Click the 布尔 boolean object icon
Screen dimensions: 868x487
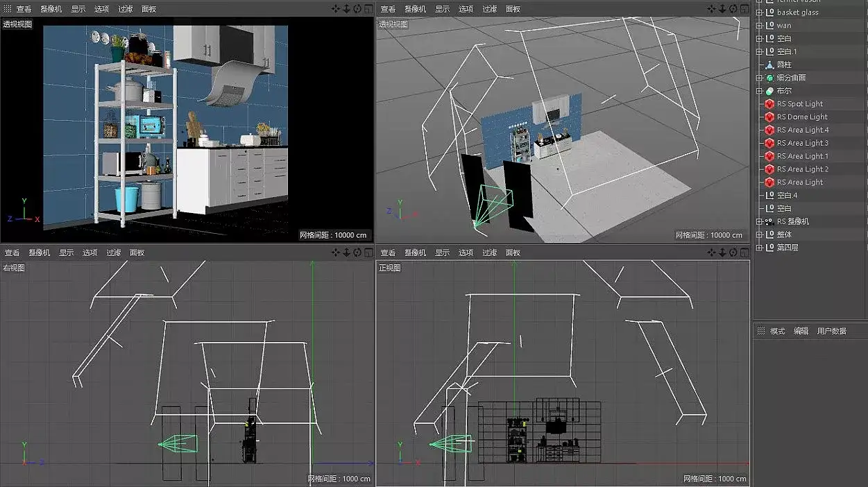pyautogui.click(x=769, y=91)
